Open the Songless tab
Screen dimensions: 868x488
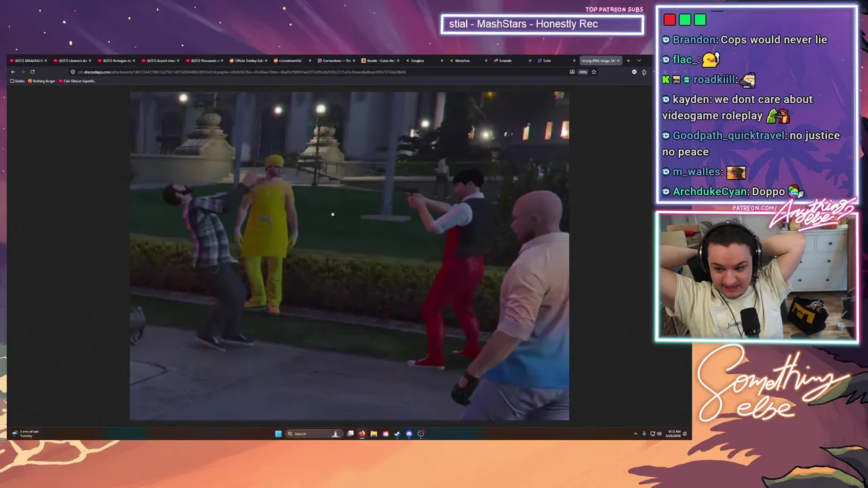425,60
